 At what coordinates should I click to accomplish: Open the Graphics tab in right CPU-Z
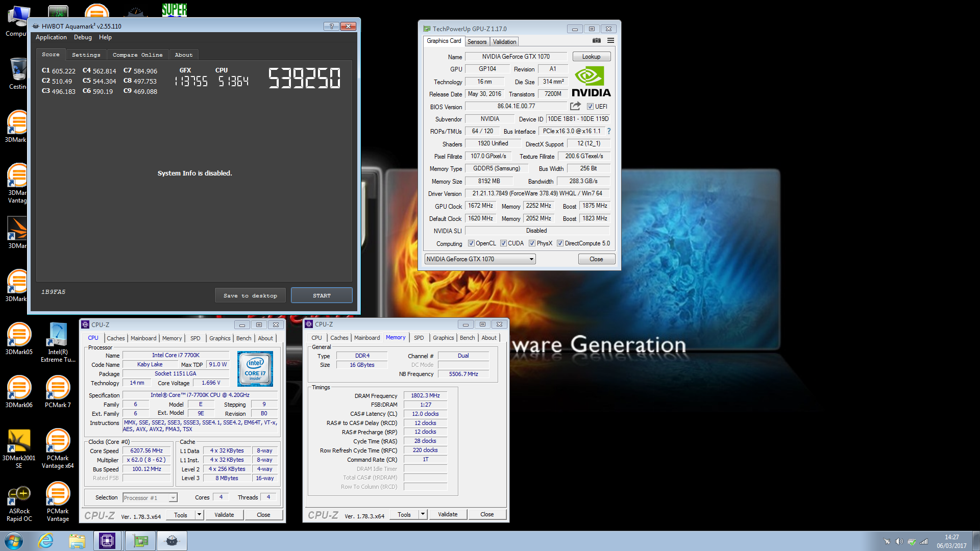(x=443, y=338)
